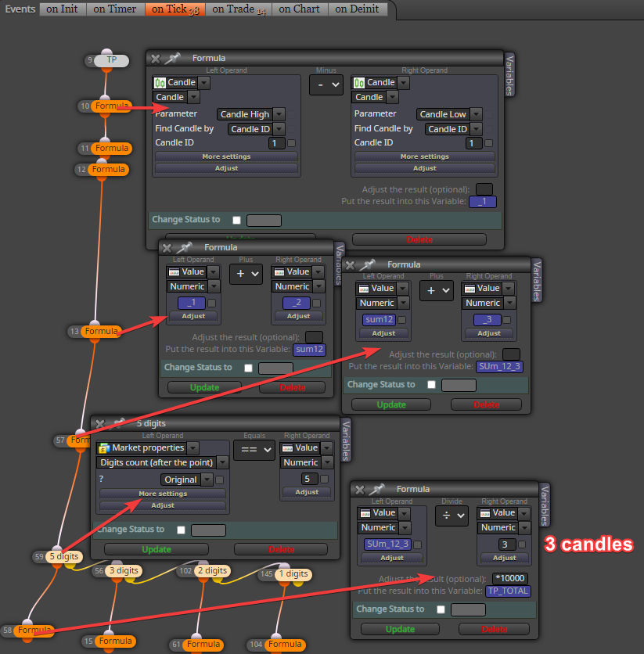Open Digits count (after the point) dropdown
644x654 pixels.
pyautogui.click(x=162, y=463)
